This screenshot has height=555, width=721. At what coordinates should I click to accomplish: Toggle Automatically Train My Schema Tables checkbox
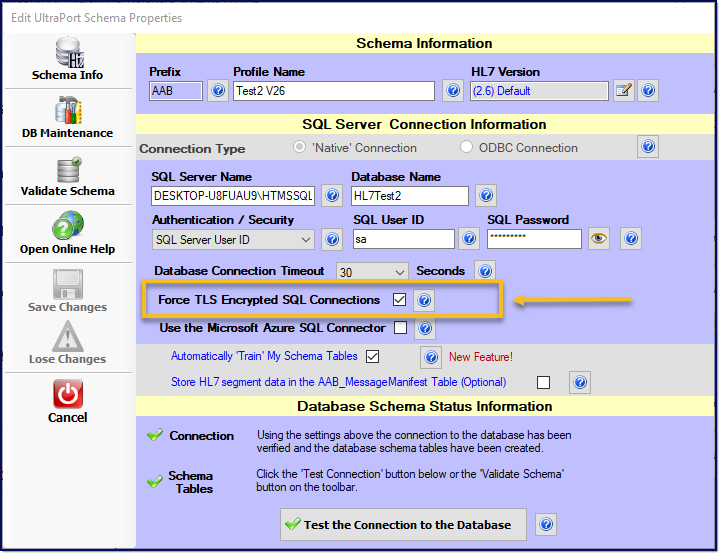click(x=373, y=356)
